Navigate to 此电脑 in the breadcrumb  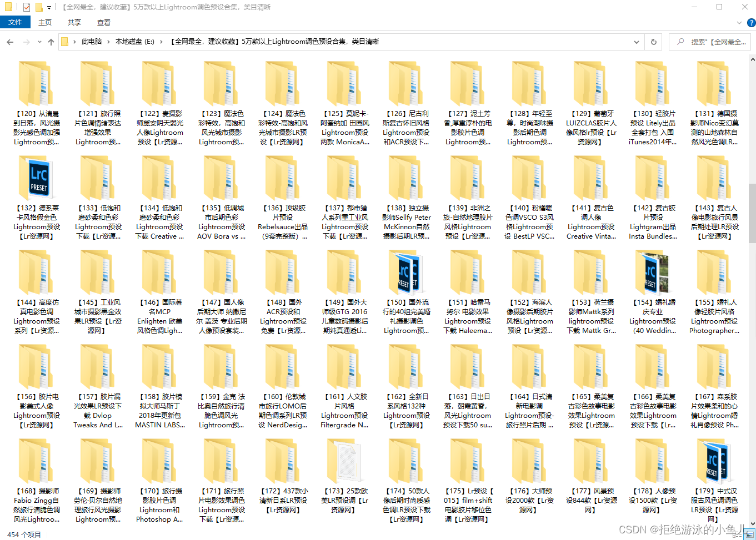[x=92, y=42]
